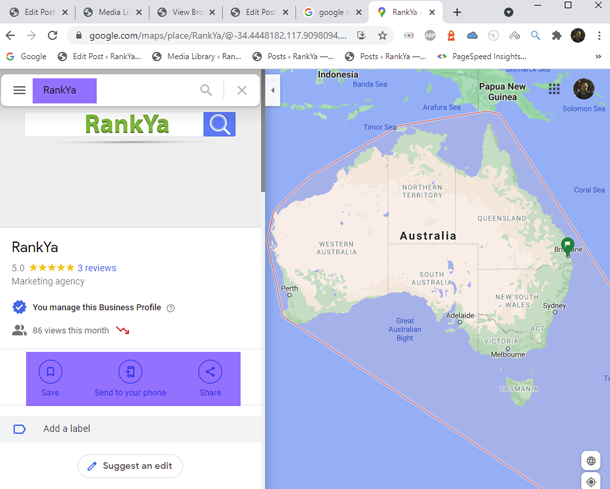
Task: Open the tab search dropdown
Action: [508, 12]
